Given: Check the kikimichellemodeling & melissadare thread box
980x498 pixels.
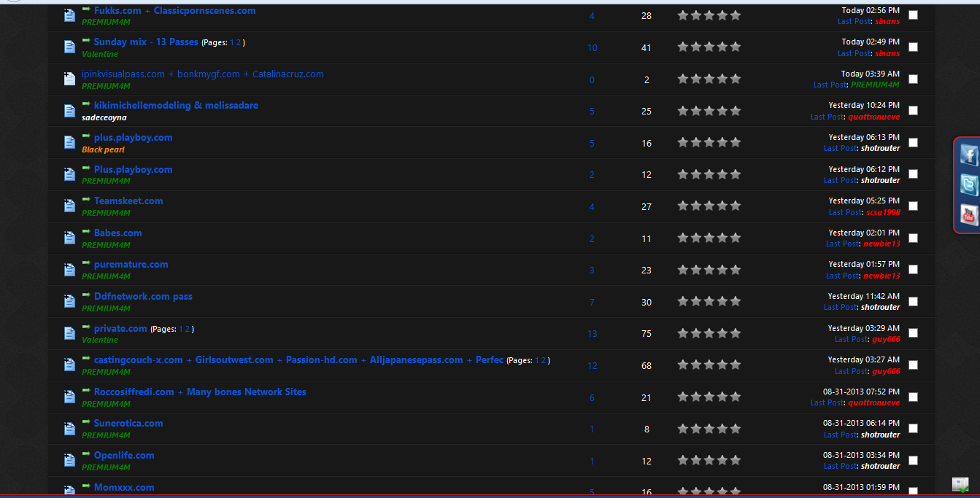Looking at the screenshot, I should coord(913,111).
